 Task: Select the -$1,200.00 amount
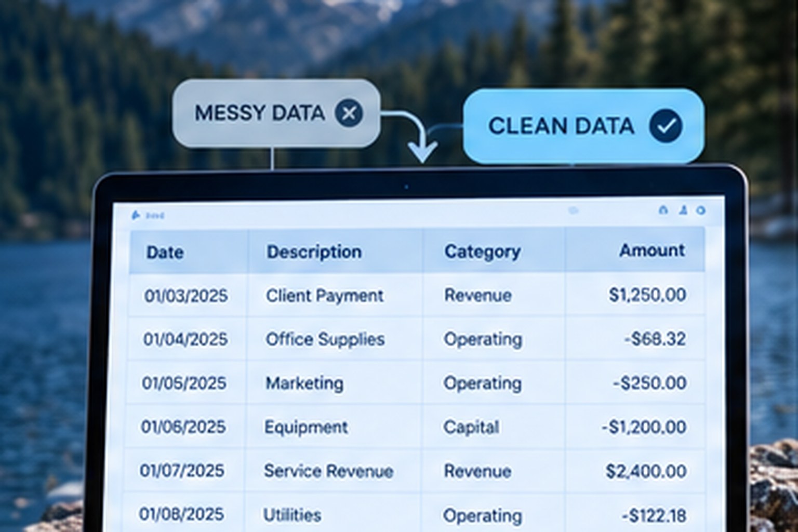[x=644, y=427]
